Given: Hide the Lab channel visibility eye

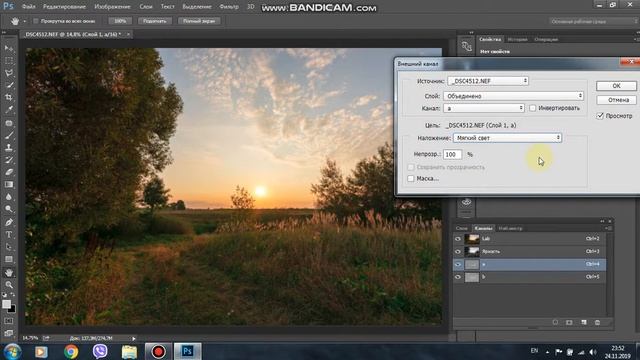Looking at the screenshot, I should (x=458, y=239).
